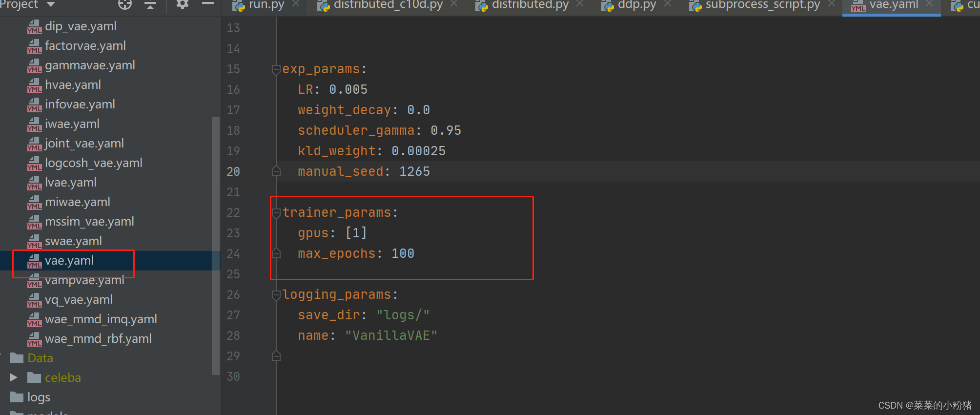Click the kld_weight value 0.00025

click(419, 151)
